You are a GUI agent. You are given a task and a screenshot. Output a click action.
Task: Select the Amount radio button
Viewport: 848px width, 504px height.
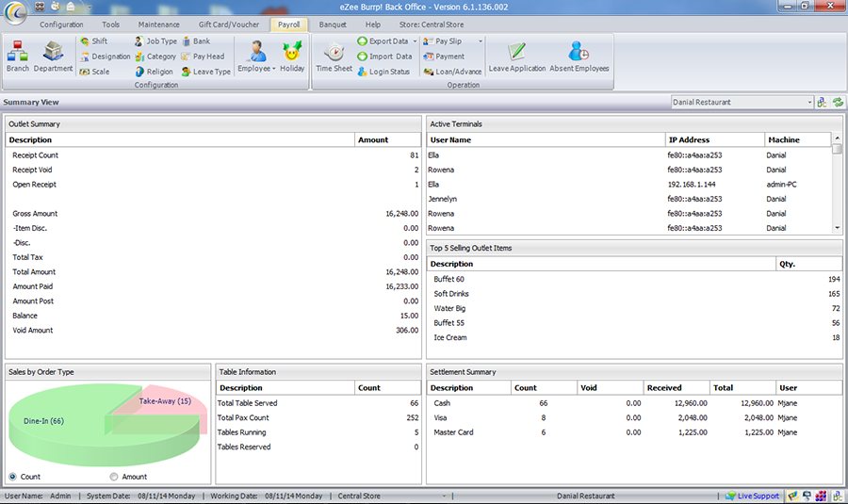pyautogui.click(x=114, y=477)
